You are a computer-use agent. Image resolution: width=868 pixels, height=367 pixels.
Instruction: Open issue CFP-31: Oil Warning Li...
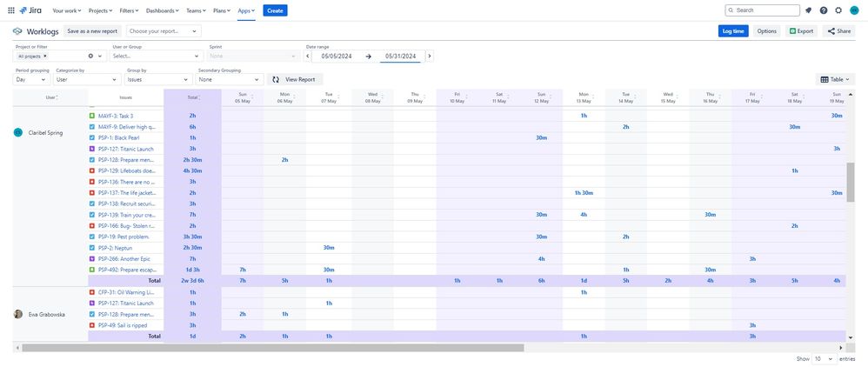coord(125,291)
